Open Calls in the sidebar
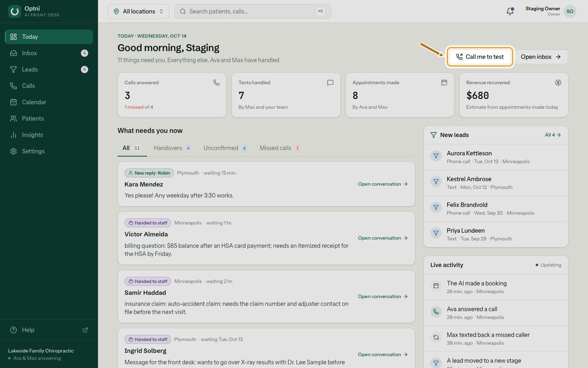588x368 pixels. pyautogui.click(x=49, y=86)
